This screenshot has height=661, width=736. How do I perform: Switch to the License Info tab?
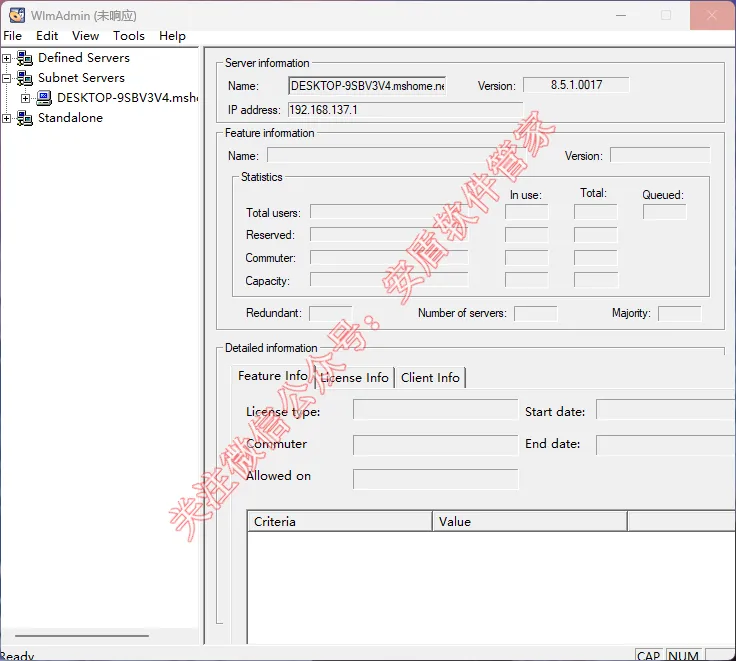354,377
